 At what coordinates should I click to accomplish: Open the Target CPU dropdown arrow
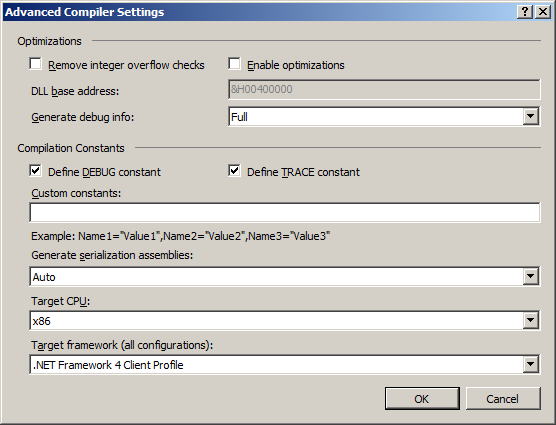coord(530,320)
